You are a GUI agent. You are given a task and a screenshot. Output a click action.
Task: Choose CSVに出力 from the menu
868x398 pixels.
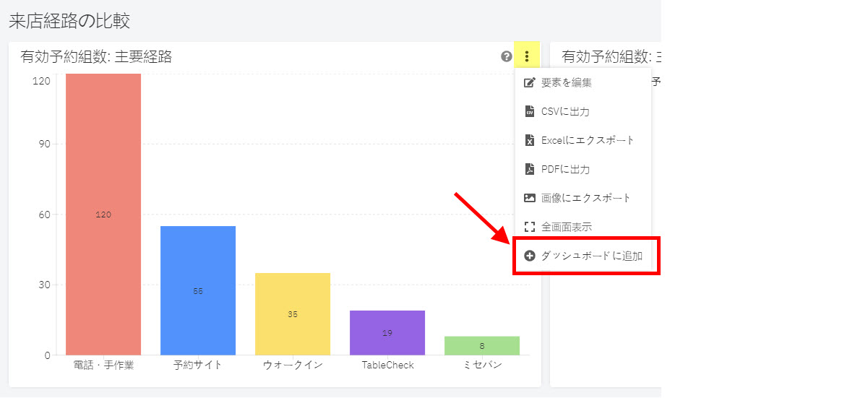pyautogui.click(x=583, y=111)
